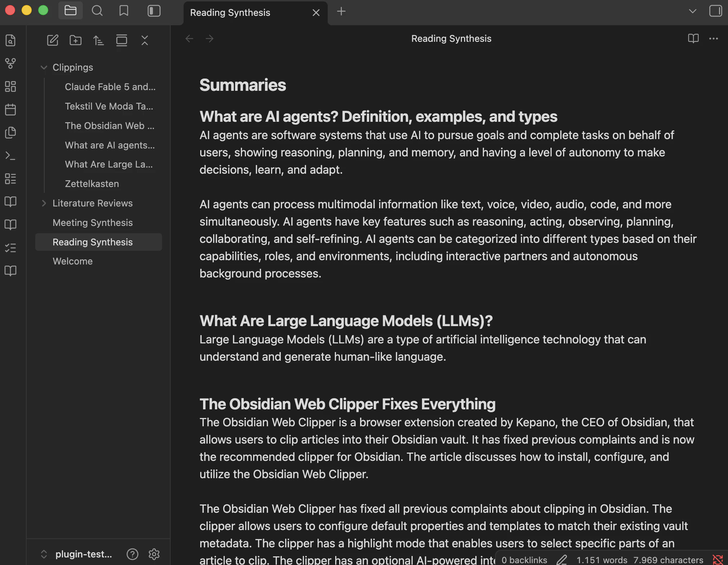Toggle the left sidebar

(x=154, y=11)
